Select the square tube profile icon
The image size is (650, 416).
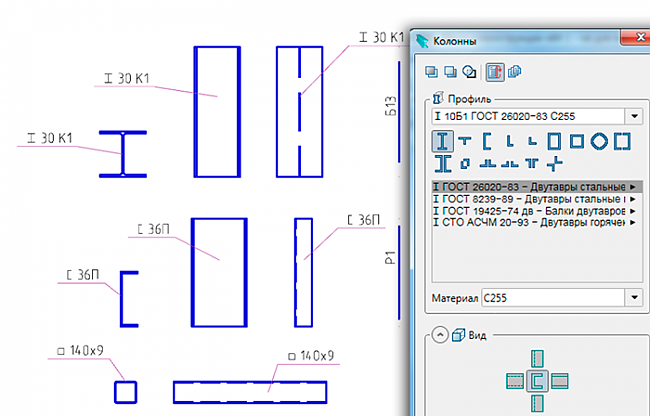(x=577, y=141)
